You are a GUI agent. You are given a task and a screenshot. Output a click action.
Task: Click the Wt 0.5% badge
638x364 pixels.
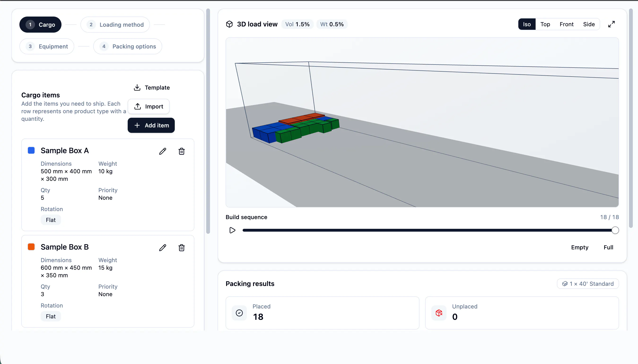click(332, 24)
